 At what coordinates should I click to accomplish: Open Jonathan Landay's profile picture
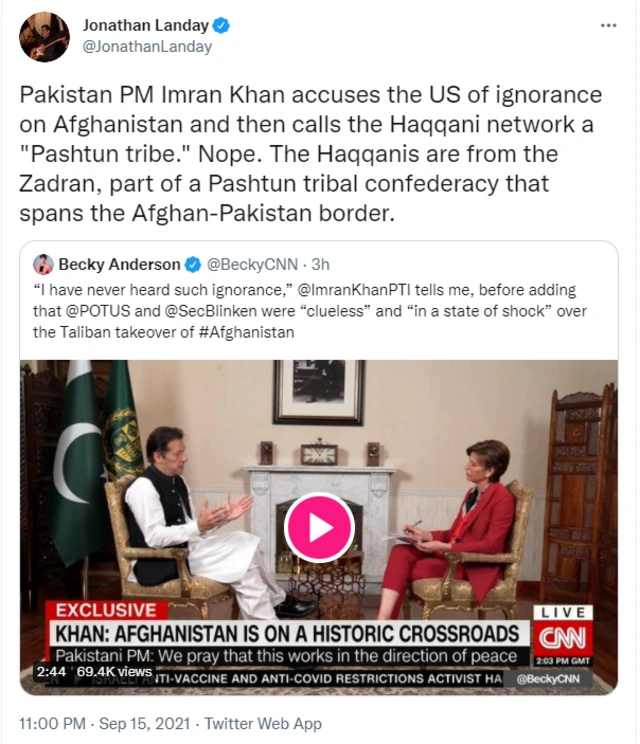click(44, 37)
